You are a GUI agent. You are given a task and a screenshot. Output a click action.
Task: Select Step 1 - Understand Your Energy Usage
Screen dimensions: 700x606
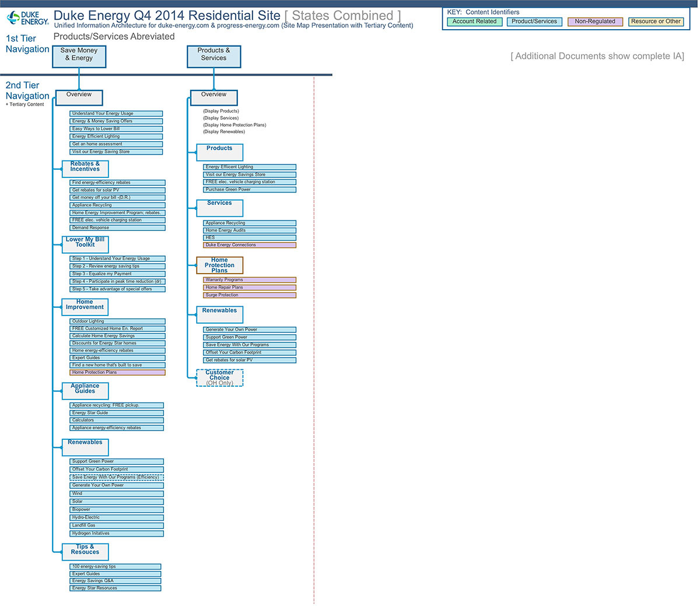(x=117, y=258)
